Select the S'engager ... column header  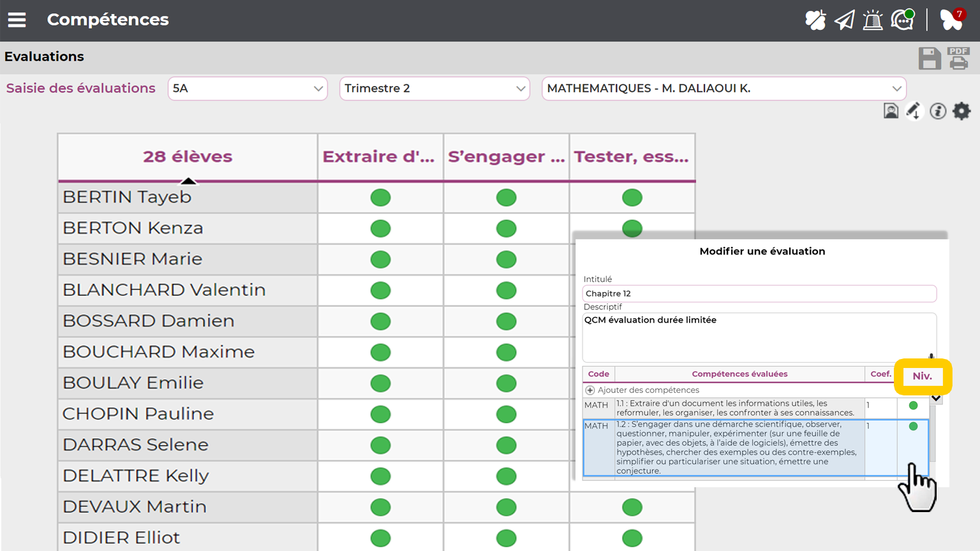[x=506, y=157]
